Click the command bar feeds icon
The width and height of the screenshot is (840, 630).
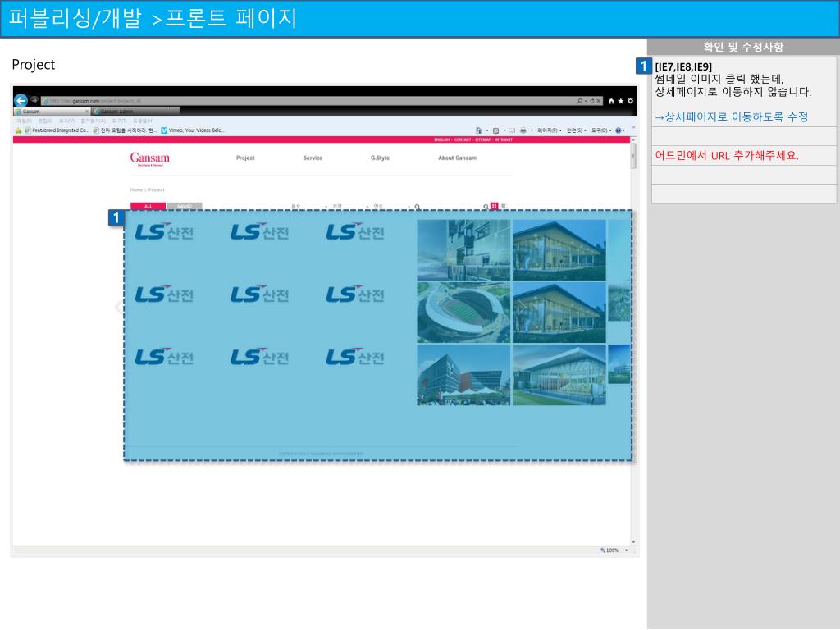[x=496, y=130]
